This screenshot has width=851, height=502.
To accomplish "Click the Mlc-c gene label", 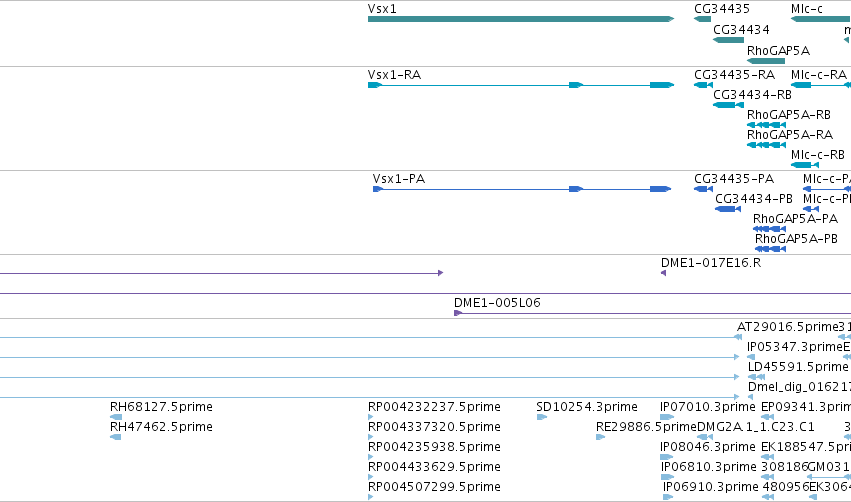I will (x=806, y=9).
